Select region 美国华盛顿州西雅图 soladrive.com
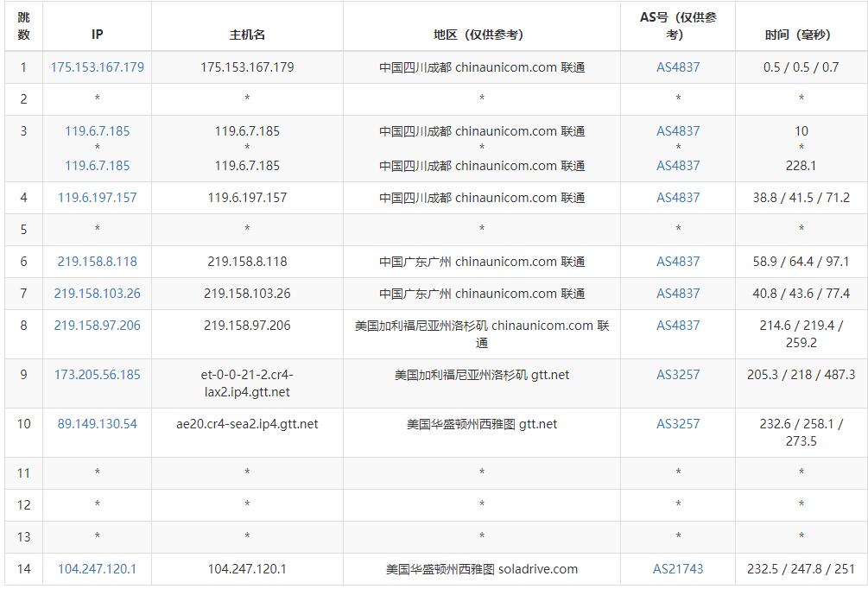Screen dimensions: 868x589 (482, 569)
